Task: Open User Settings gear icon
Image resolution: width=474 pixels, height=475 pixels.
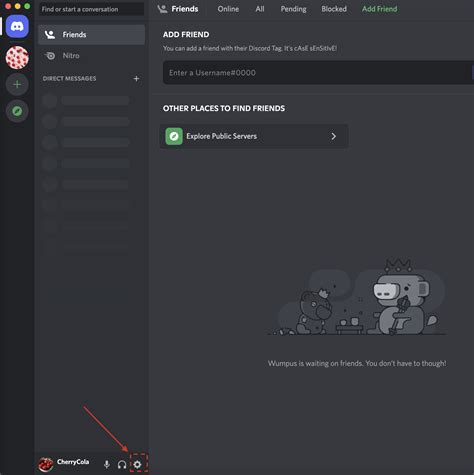Action: [x=137, y=464]
